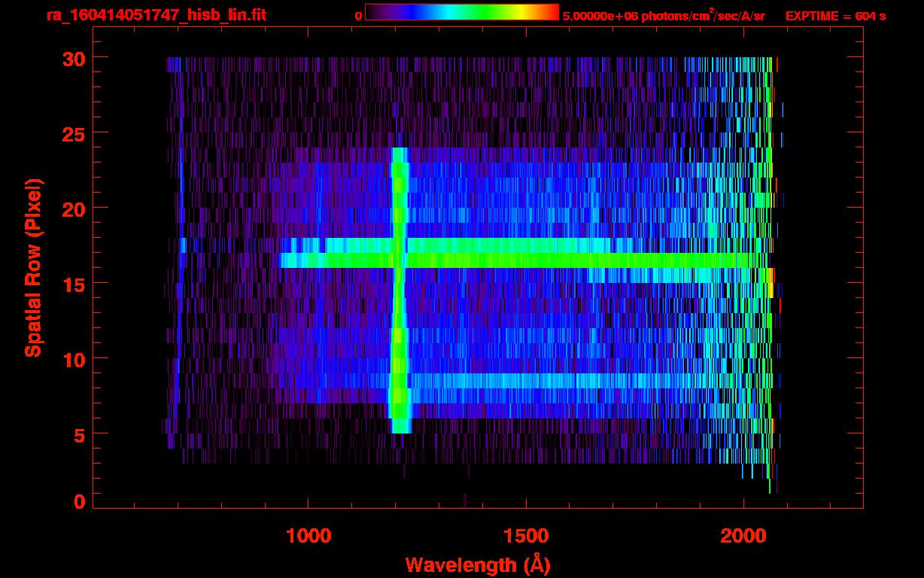
Task: Click the green vertical emission line near 1200 Å
Action: click(400, 339)
